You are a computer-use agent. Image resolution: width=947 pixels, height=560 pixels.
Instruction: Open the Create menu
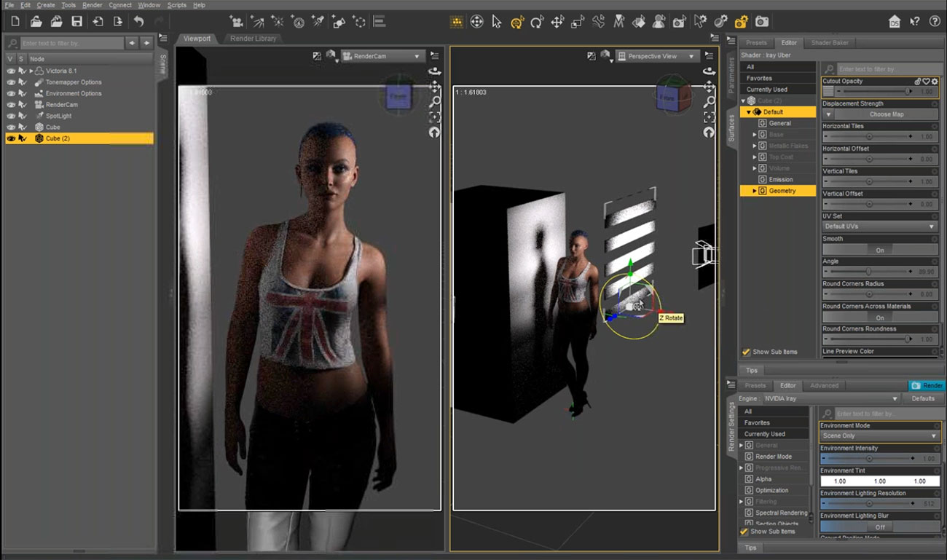(x=46, y=5)
